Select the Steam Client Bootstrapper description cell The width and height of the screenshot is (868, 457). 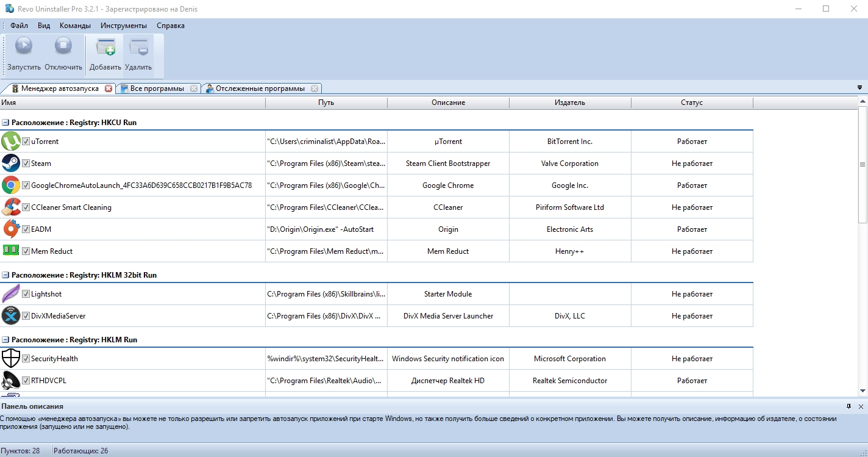pos(449,164)
